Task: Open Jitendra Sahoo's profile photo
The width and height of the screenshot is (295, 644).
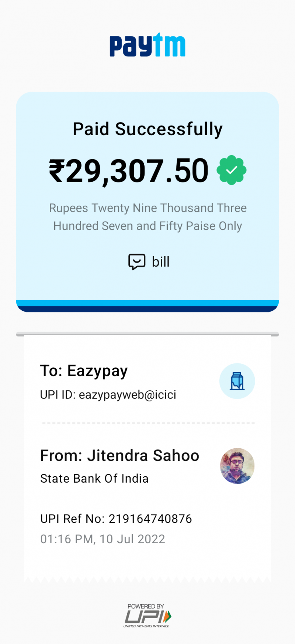Action: tap(237, 466)
